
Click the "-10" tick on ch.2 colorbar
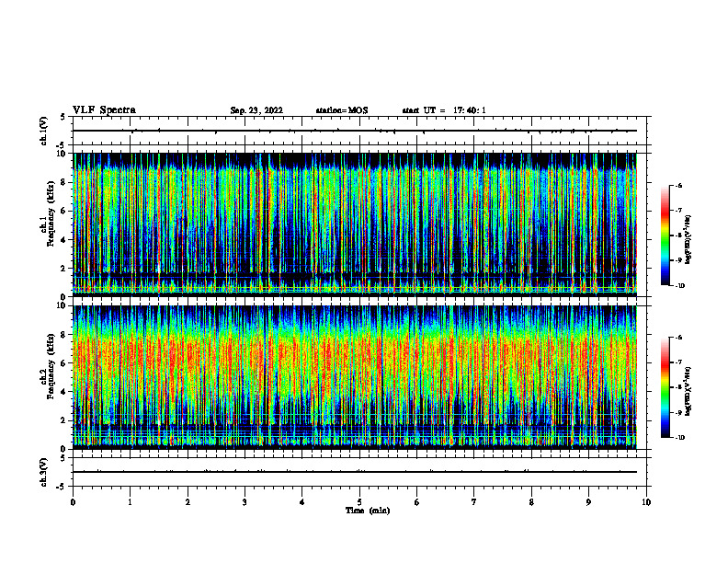click(x=680, y=438)
